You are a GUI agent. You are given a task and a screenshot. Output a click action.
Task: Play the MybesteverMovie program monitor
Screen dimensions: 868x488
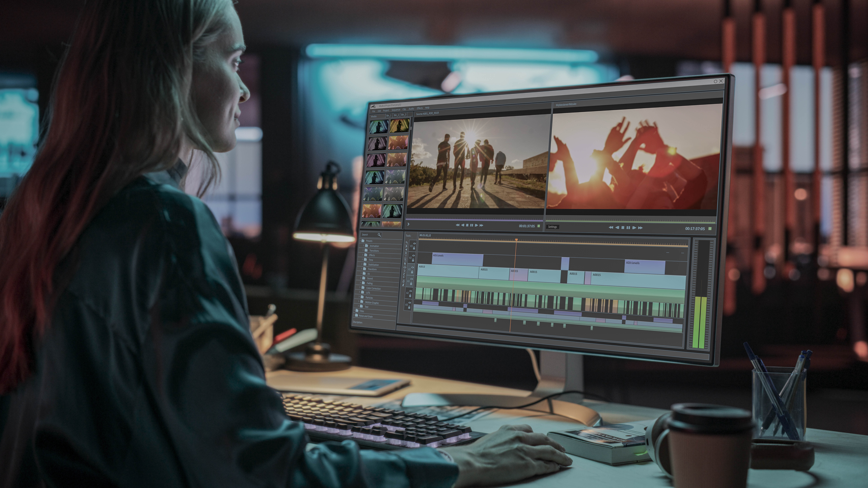click(634, 228)
